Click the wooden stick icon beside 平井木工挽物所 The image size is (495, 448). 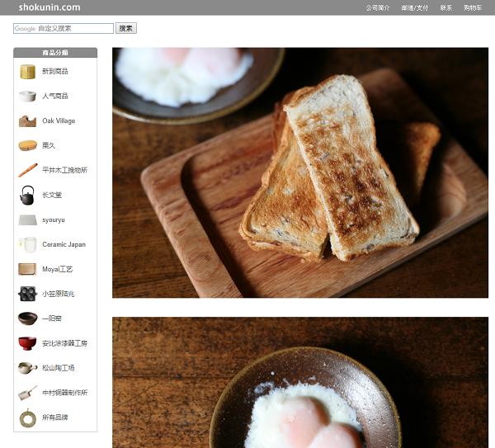[28, 170]
